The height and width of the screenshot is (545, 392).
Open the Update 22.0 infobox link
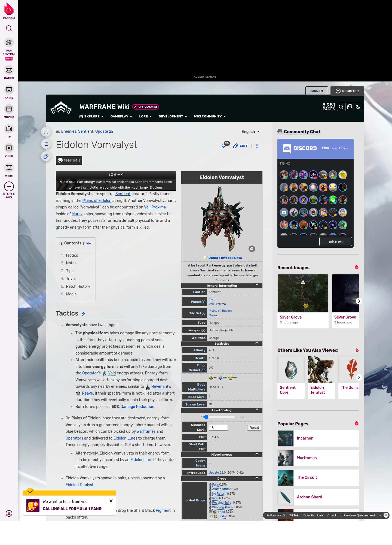pos(217,473)
